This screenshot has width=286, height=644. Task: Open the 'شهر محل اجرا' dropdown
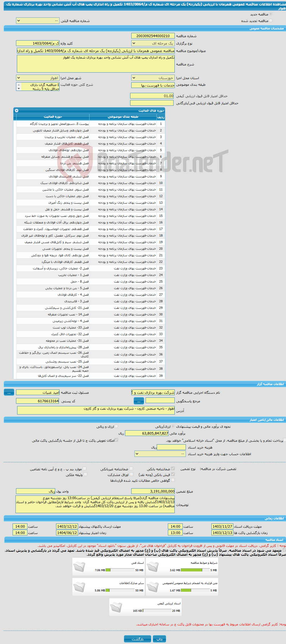click(x=38, y=78)
